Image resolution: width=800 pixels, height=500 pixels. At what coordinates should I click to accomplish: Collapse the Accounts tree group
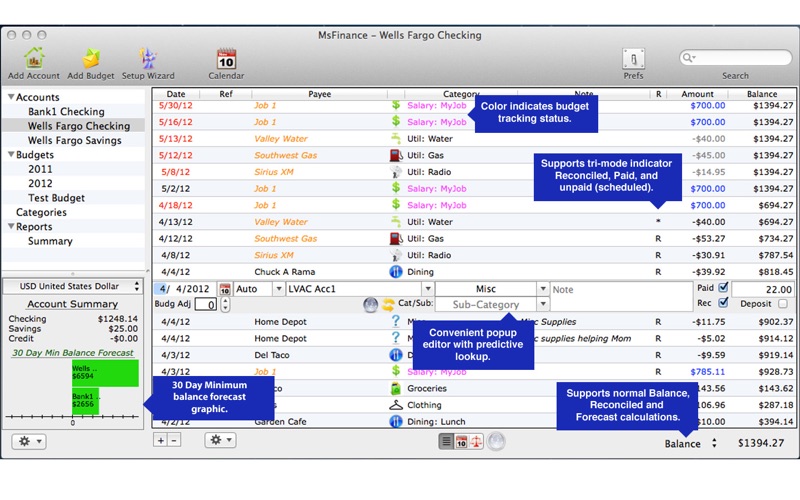pos(11,96)
